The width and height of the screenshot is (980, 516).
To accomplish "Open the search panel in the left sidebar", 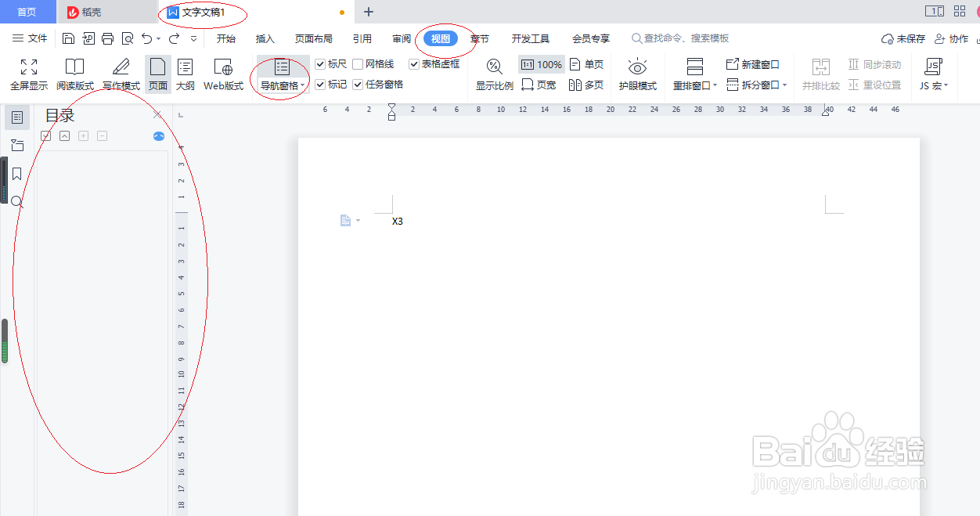I will click(x=17, y=201).
